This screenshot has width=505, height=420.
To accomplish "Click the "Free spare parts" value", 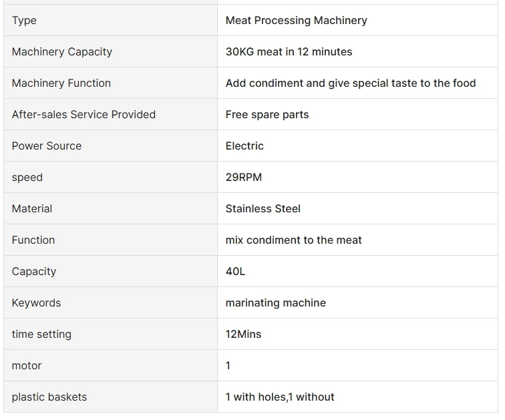I will [x=267, y=115].
